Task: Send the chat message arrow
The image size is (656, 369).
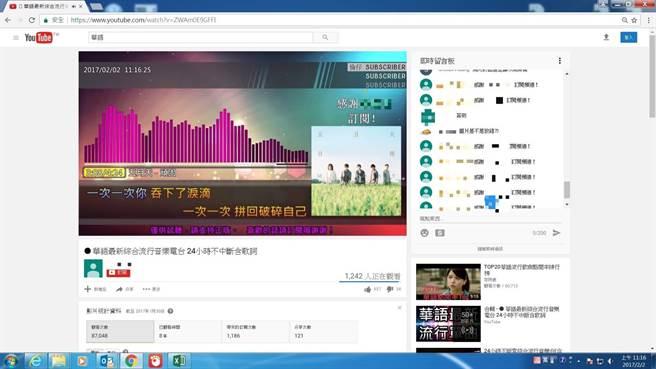Action: 556,233
